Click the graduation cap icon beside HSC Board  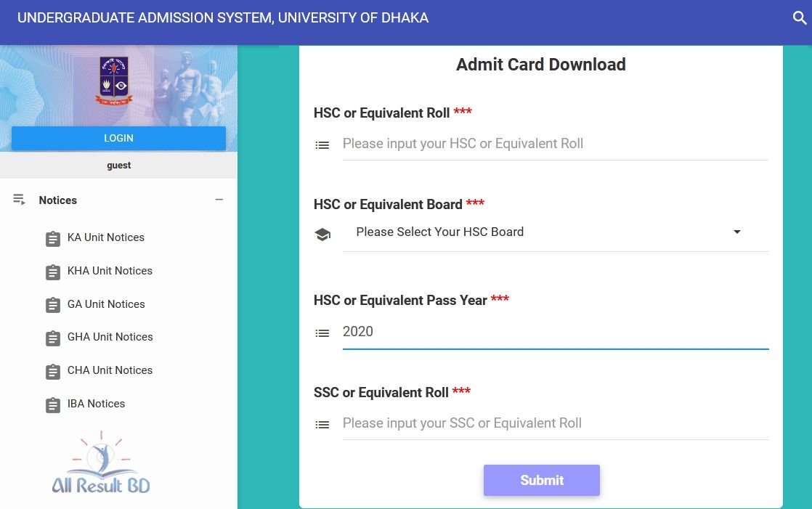tap(322, 235)
